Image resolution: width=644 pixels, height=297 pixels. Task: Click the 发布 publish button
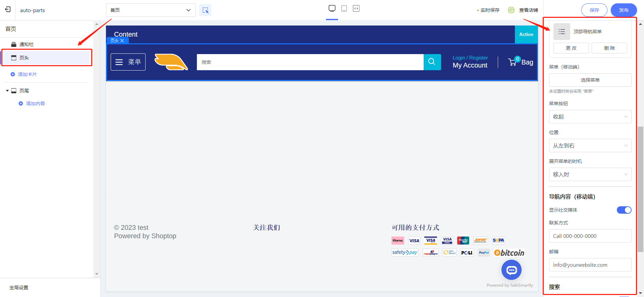pos(623,10)
